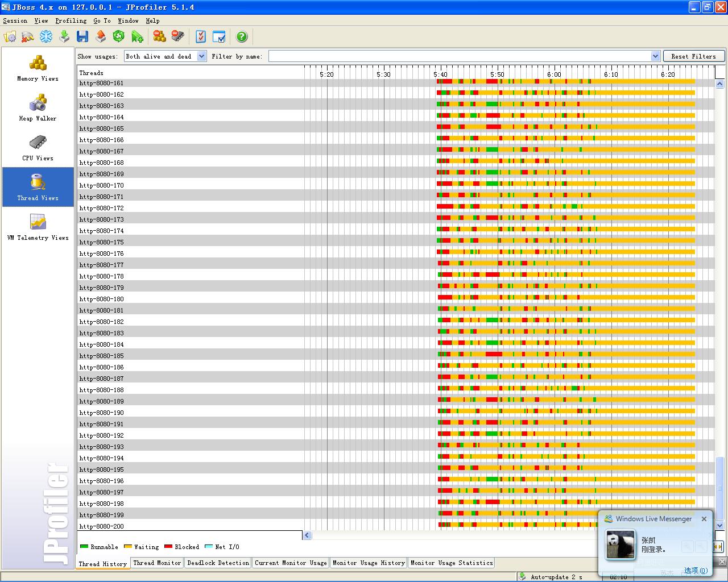
Task: Click the panda contact picture in Messenger popup
Action: point(620,544)
